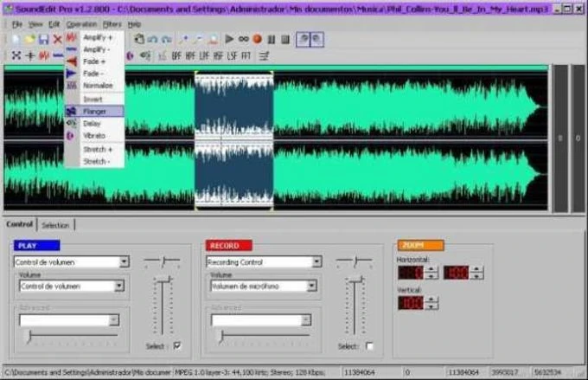Redo the last undone edit
Image resolution: width=588 pixels, height=380 pixels.
[167, 39]
